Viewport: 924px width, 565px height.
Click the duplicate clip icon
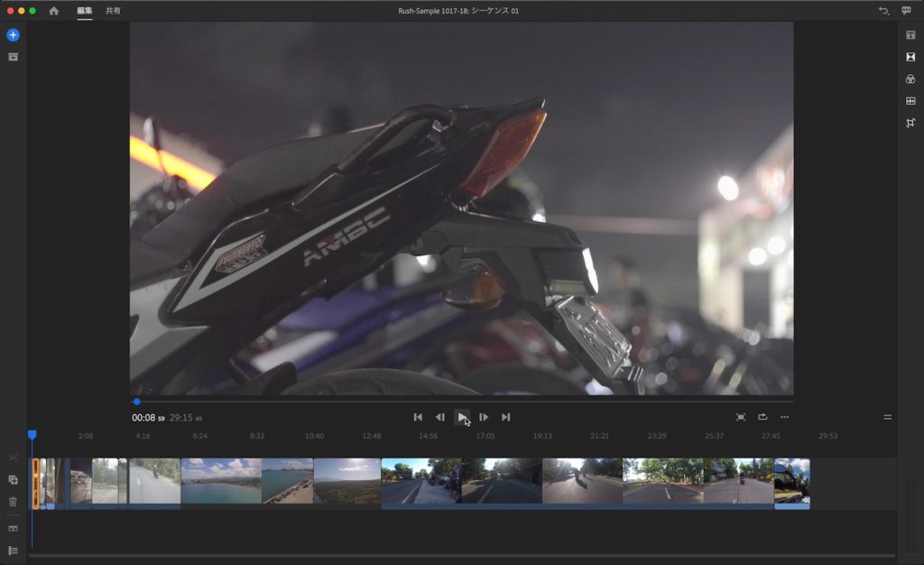[x=13, y=480]
